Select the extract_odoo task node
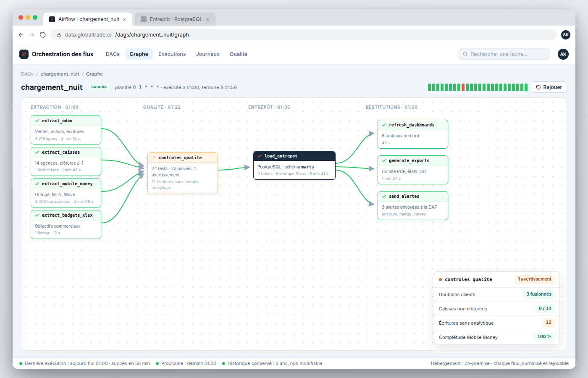The image size is (588, 378). [x=66, y=130]
